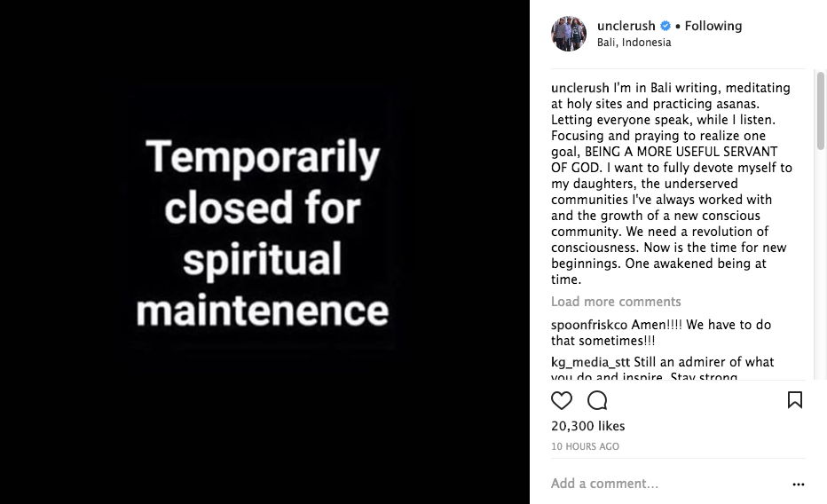Open the Bali, Indonesia location link
The width and height of the screenshot is (827, 504).
[x=634, y=43]
